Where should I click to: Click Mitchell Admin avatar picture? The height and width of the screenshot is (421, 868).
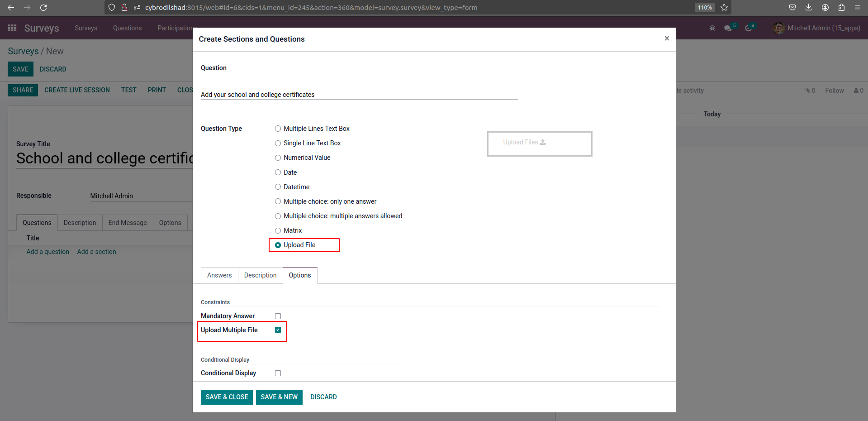779,28
